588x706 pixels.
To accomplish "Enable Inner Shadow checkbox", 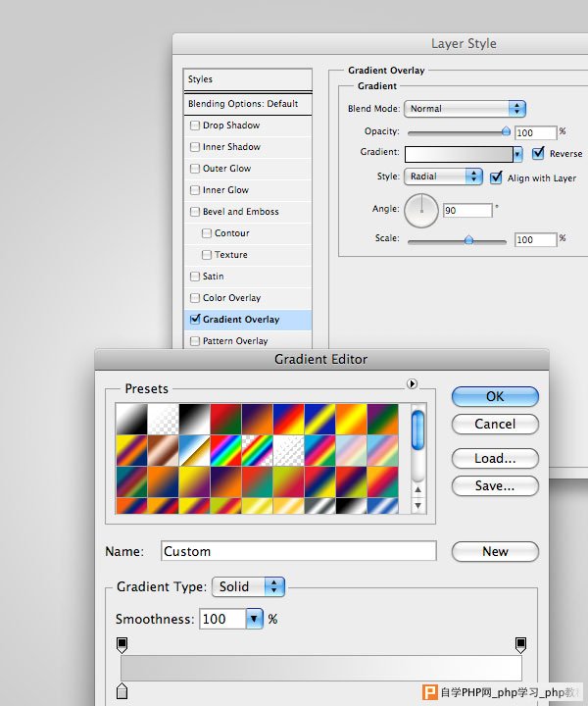I will [x=195, y=147].
